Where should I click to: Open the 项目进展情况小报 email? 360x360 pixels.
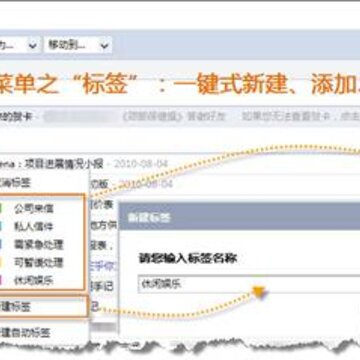[x=63, y=164]
